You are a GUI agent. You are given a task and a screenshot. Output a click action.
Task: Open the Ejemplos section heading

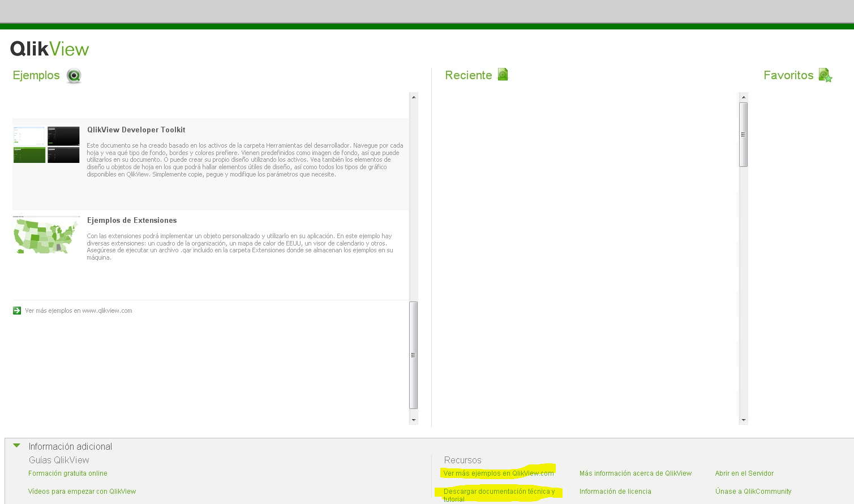click(36, 75)
